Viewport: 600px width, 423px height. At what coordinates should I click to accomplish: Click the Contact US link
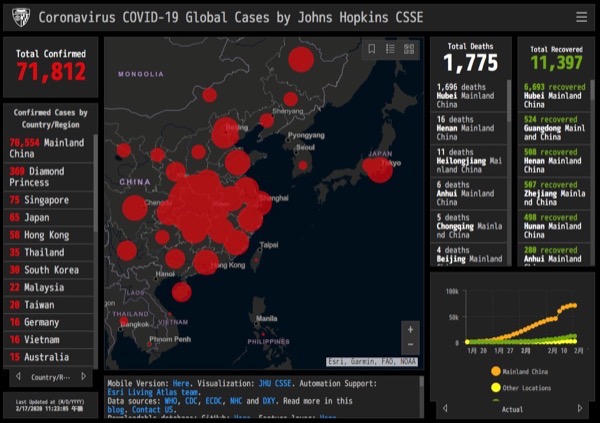click(x=153, y=410)
